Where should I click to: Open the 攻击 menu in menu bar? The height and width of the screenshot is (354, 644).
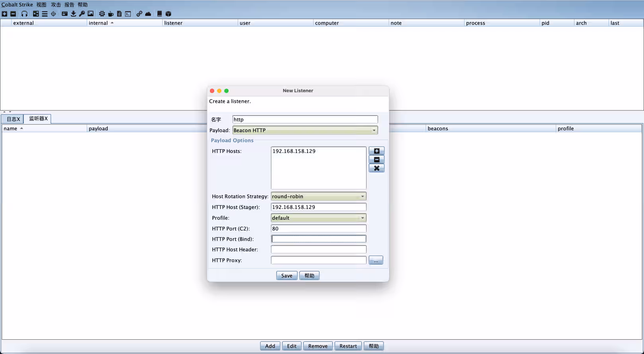click(56, 5)
